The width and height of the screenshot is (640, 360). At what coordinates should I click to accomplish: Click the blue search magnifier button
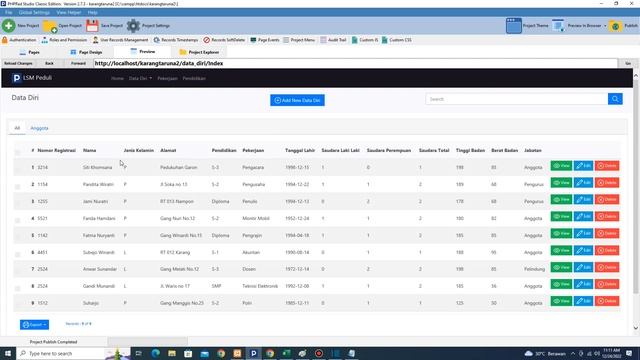pyautogui.click(x=615, y=99)
